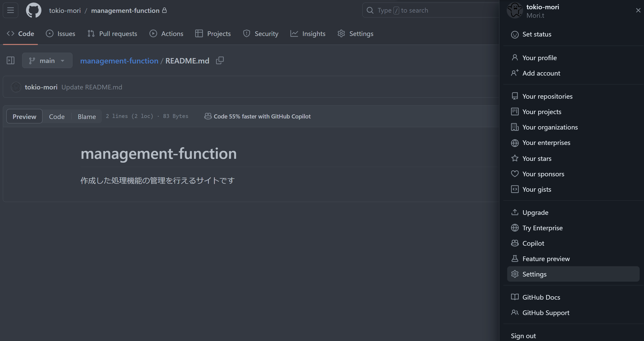Open Your sponsors in the account menu
Image resolution: width=644 pixels, height=341 pixels.
[543, 174]
